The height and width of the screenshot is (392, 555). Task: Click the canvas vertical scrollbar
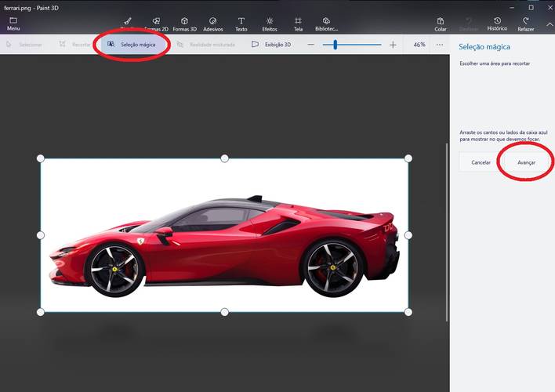click(x=447, y=232)
